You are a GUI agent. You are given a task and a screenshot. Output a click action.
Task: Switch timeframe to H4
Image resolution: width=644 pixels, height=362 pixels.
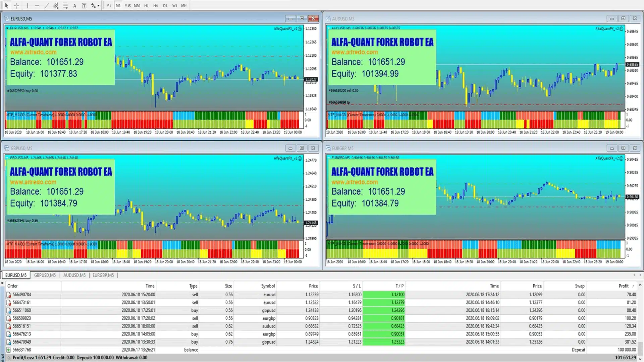click(x=156, y=6)
